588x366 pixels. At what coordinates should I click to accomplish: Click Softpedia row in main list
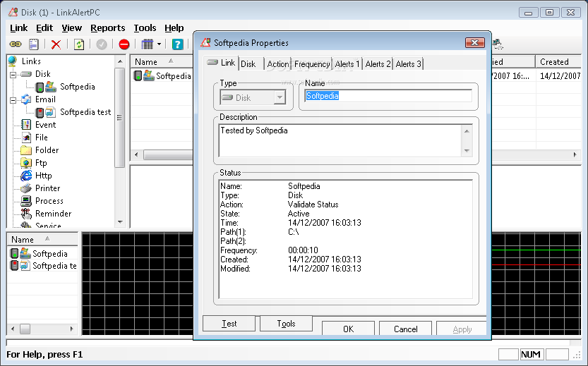click(x=162, y=76)
